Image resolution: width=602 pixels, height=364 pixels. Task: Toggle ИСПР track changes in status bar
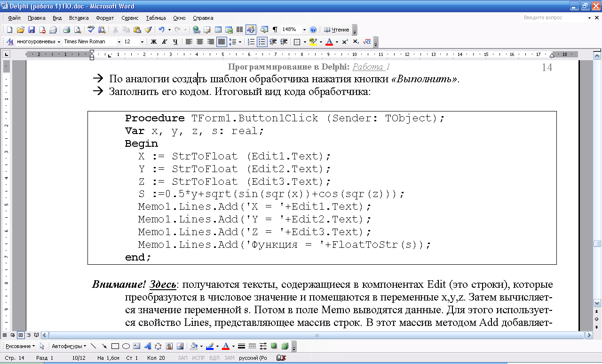[198, 358]
